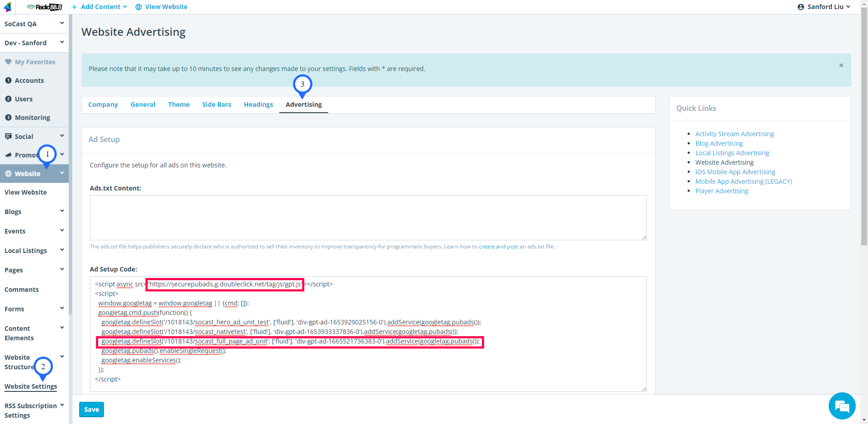Viewport: 868px width, 424px height.
Task: Click the plus icon for Add Content
Action: coord(75,7)
